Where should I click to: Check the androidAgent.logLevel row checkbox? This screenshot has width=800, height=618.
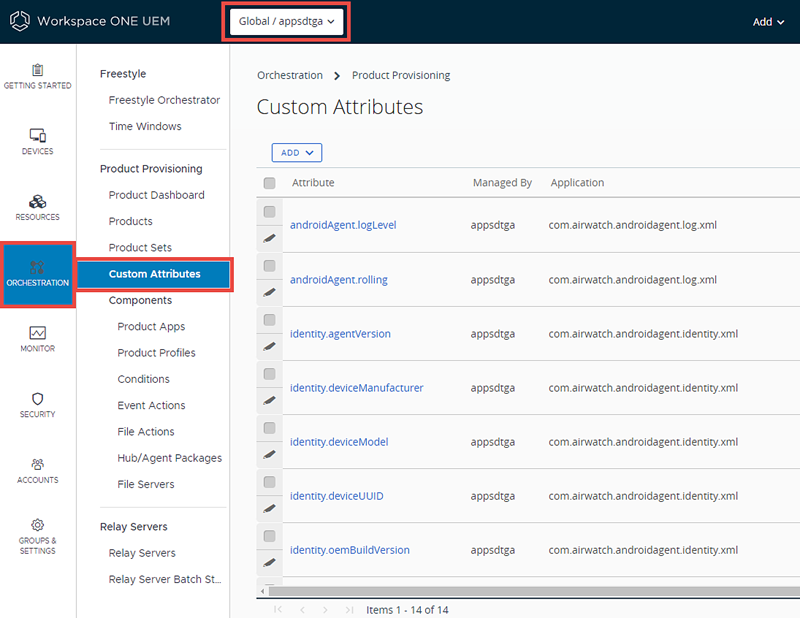(x=269, y=211)
